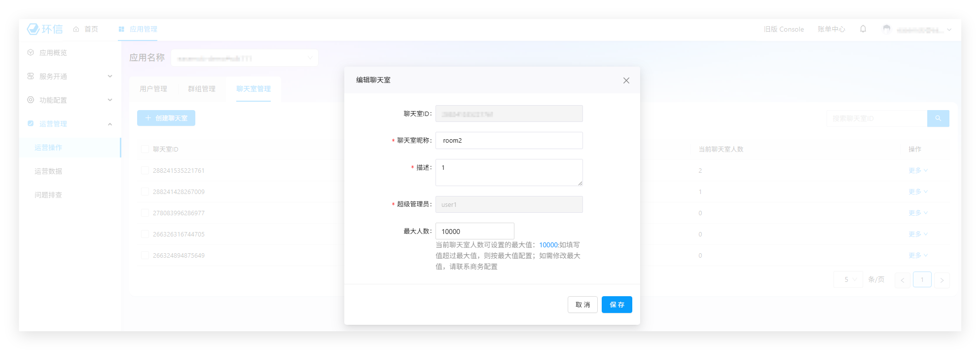Open 应用概览 from the sidebar
The image size is (980, 350).
(53, 53)
